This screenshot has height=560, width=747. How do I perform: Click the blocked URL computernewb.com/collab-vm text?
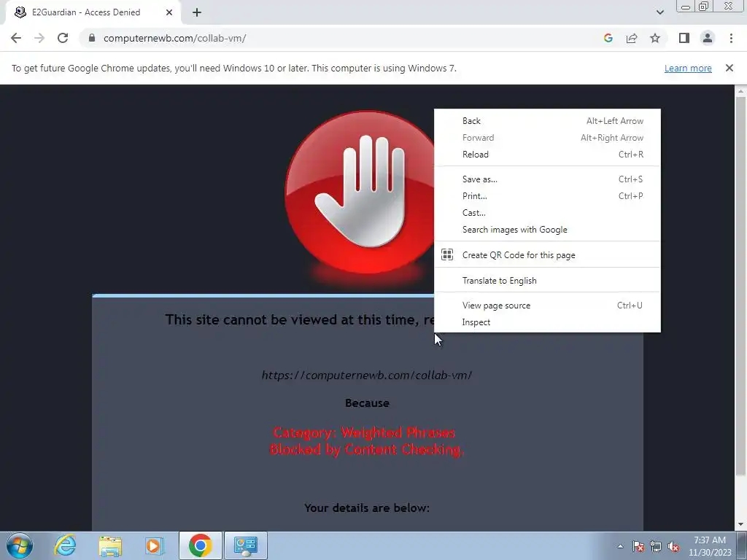[367, 376]
